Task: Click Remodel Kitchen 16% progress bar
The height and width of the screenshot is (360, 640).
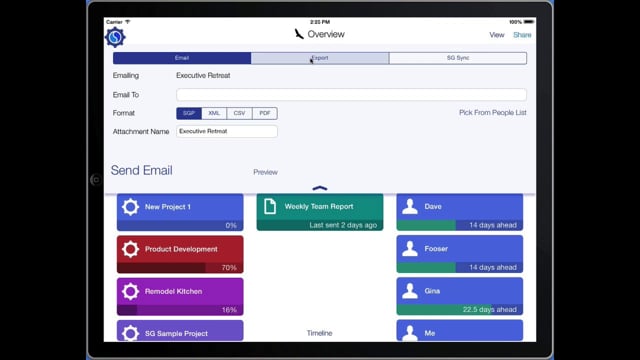Action: 180,310
